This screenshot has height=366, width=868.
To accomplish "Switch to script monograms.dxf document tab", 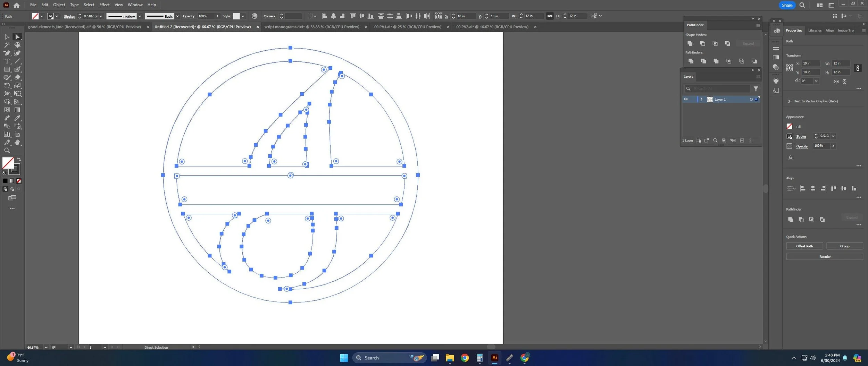I will tap(311, 27).
